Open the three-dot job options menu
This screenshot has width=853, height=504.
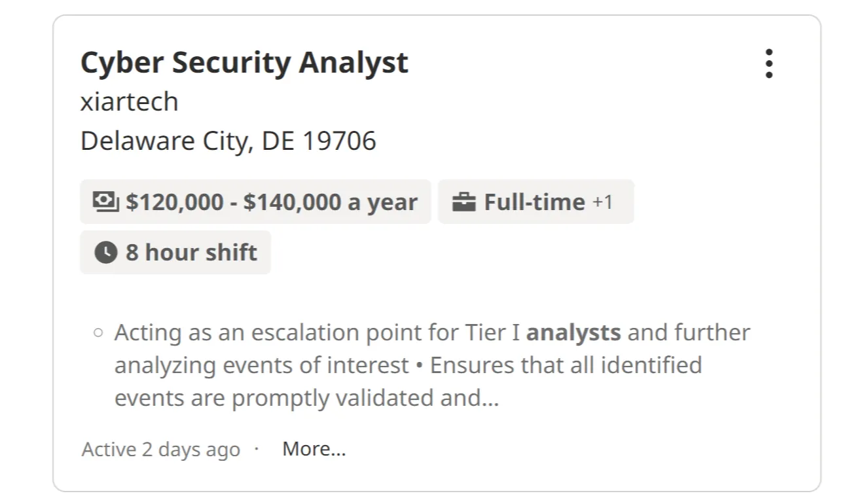(x=769, y=63)
